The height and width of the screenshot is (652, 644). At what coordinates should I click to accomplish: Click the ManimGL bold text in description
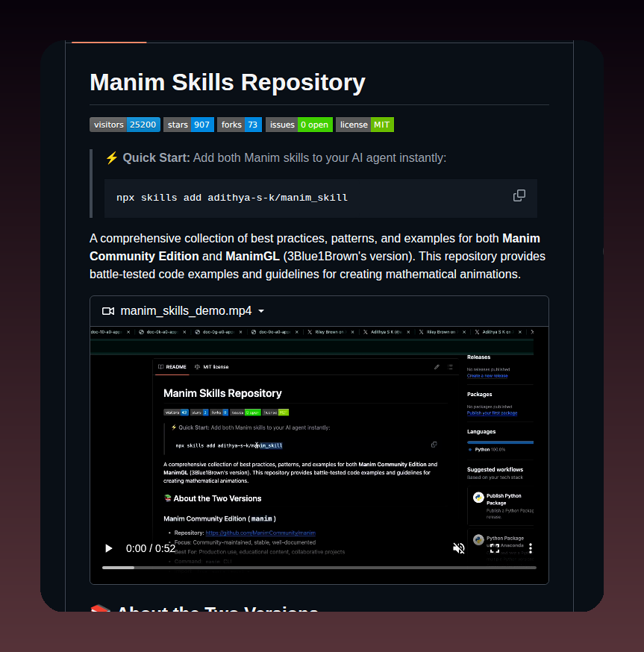click(x=252, y=256)
